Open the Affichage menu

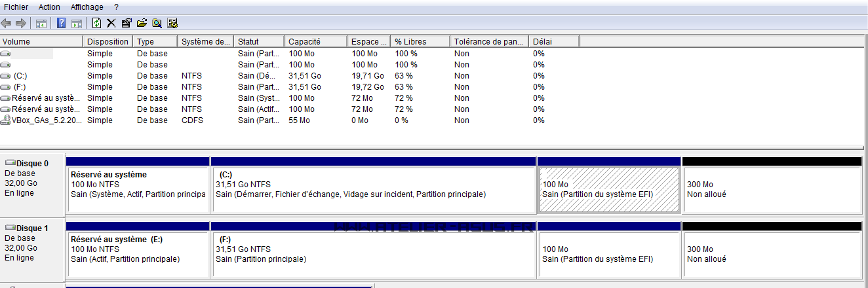click(x=86, y=7)
